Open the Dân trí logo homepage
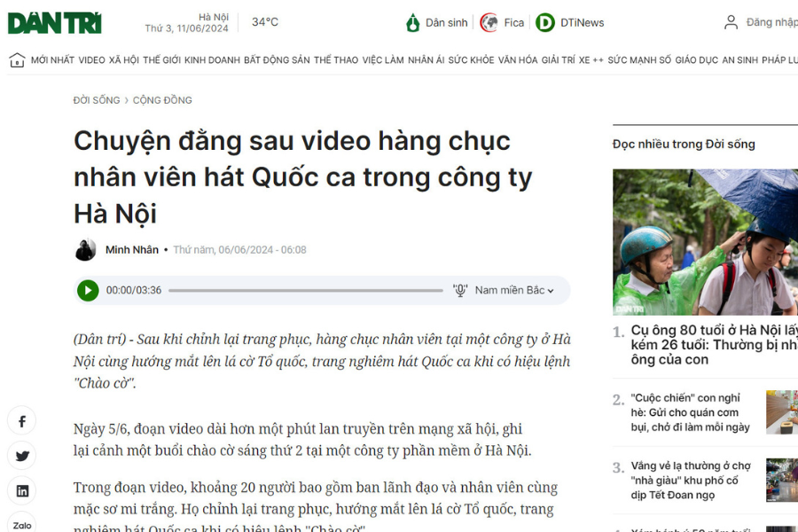 [x=54, y=23]
